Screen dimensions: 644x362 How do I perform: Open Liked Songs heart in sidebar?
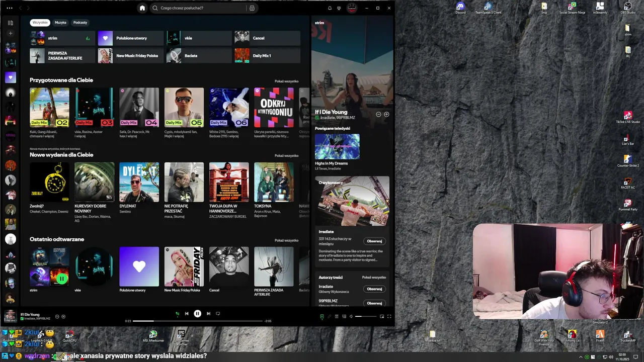point(10,77)
